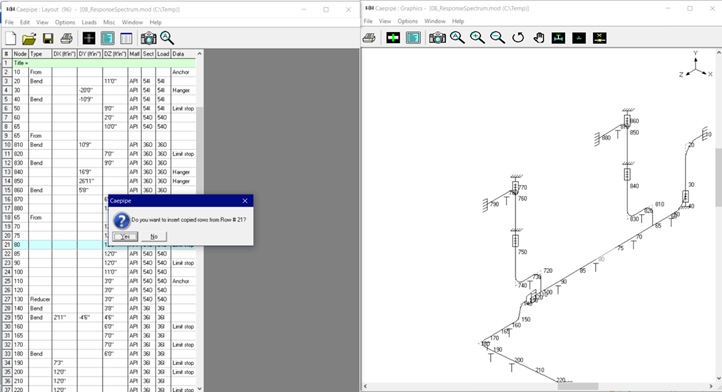Click the Graphics horizontal scrollbar thumb

[x=578, y=386]
